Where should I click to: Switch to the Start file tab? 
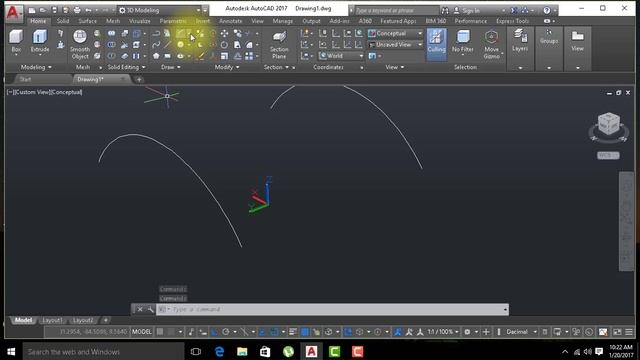point(25,79)
